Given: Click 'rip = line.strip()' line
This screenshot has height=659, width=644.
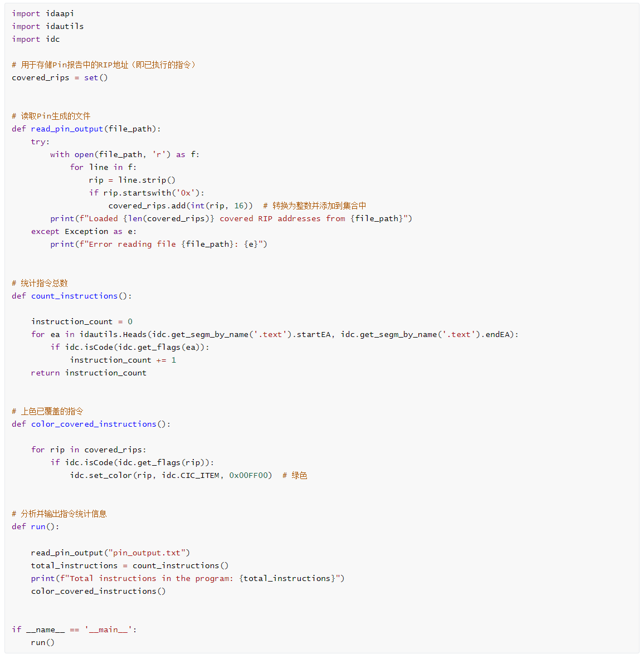Looking at the screenshot, I should click(x=132, y=180).
